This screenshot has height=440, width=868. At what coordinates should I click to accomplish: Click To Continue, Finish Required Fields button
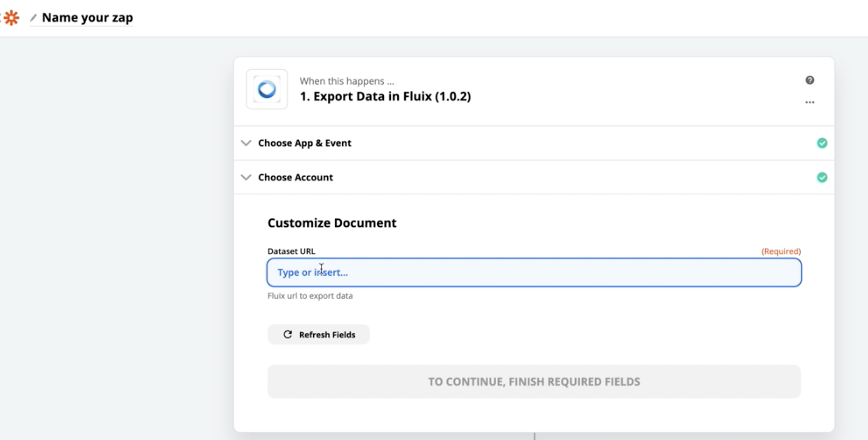click(x=534, y=382)
